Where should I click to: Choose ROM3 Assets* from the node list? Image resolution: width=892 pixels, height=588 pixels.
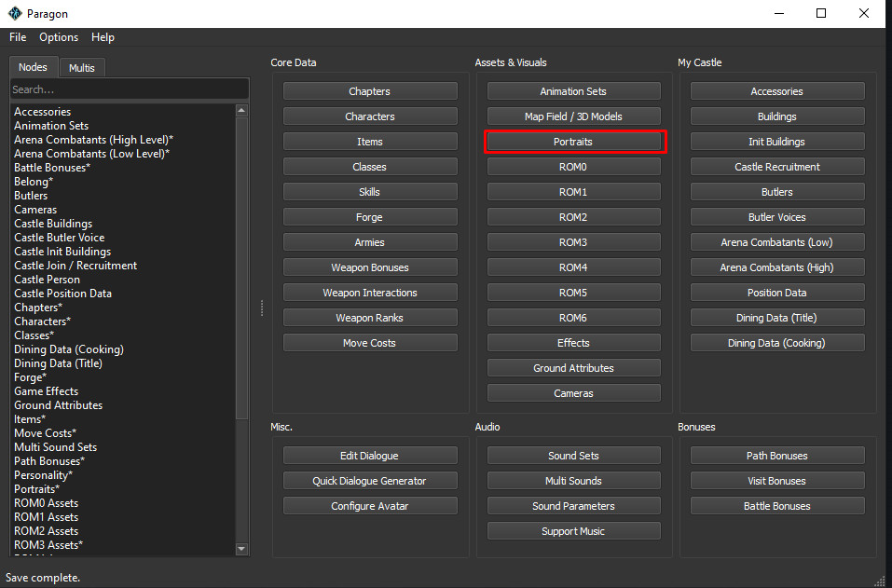click(x=48, y=545)
